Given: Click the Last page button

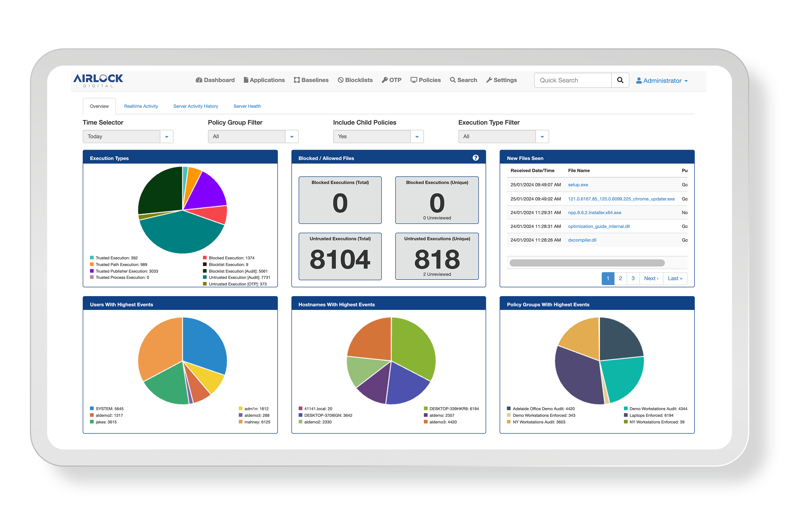Looking at the screenshot, I should click(x=675, y=278).
